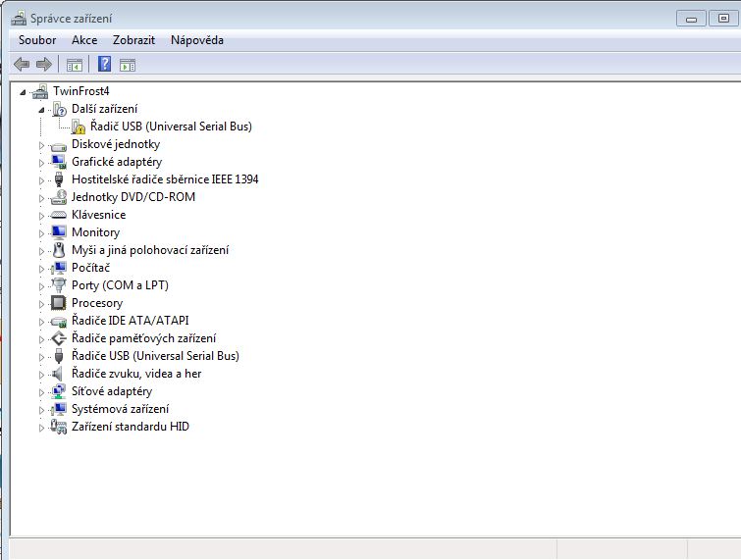Select the TwinFrost4 label
Screen dimensions: 741x560
click(x=81, y=91)
